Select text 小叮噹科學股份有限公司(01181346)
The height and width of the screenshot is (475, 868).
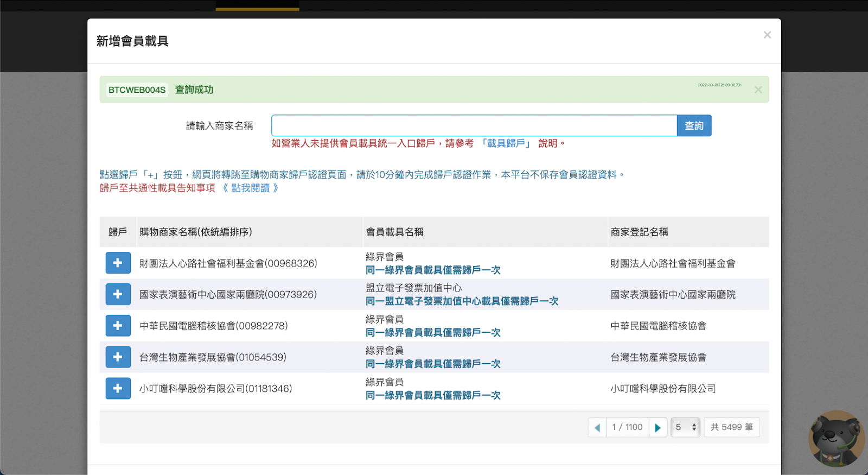(x=216, y=389)
